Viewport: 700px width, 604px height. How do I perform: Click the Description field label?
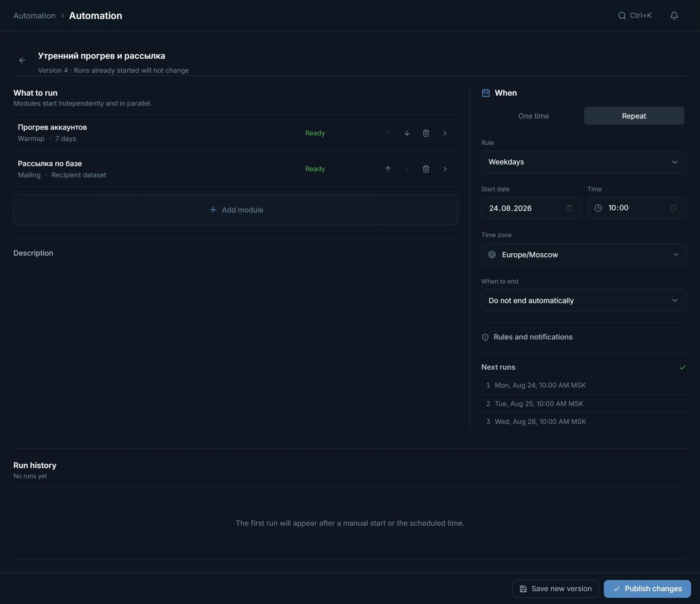(x=33, y=253)
